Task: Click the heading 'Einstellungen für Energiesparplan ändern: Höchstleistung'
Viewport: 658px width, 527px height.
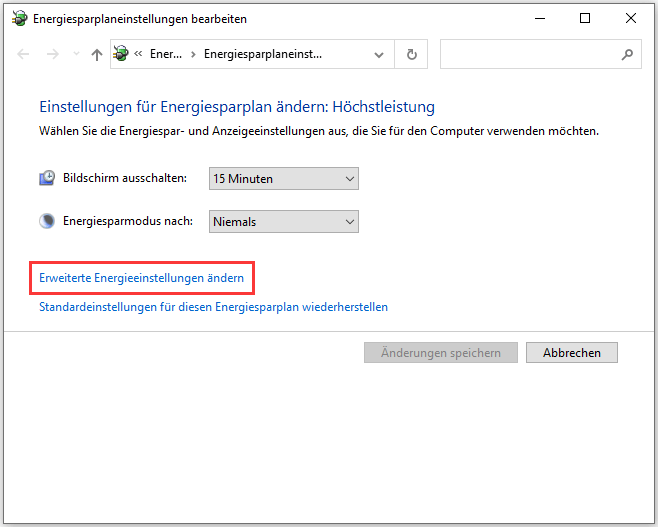Action: click(237, 107)
